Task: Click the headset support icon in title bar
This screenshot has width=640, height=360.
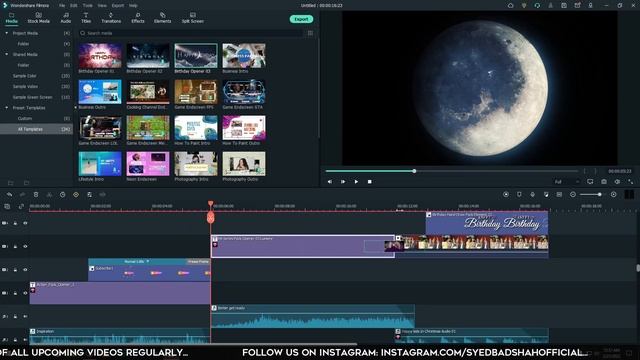Action: 537,5
